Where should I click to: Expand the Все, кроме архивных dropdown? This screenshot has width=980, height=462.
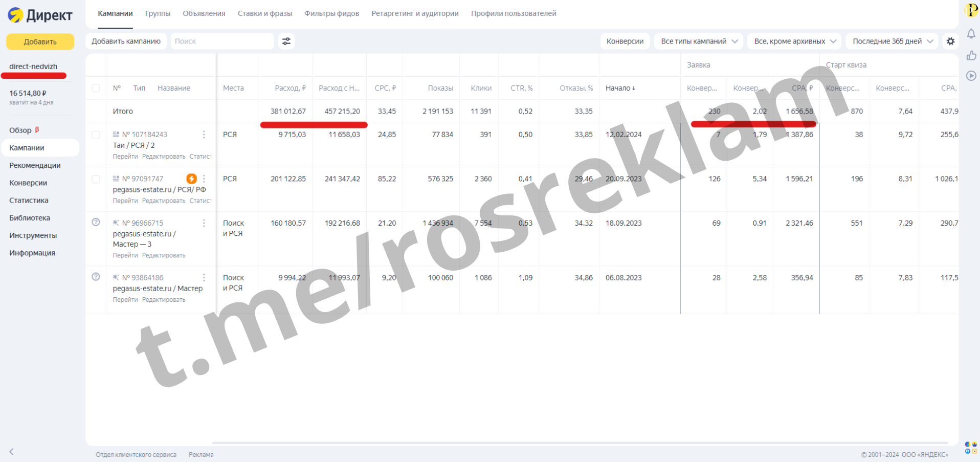click(x=794, y=41)
